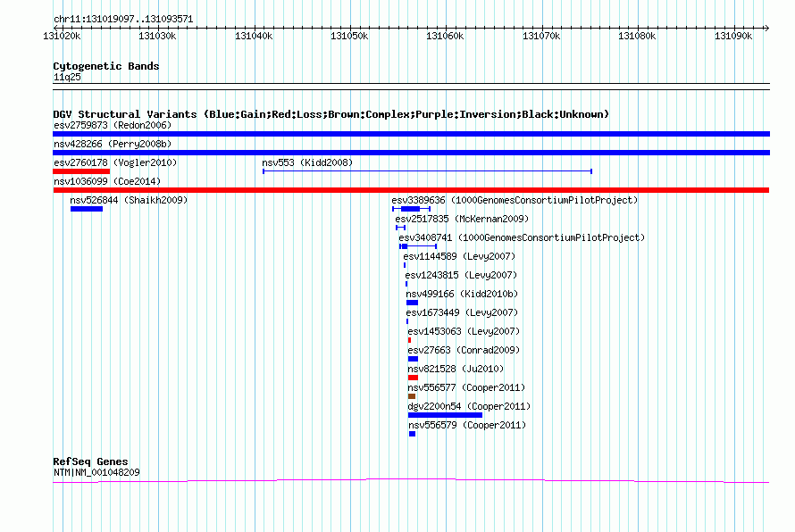Open the nsv428266 (Perry2008b) label
The width and height of the screenshot is (795, 532).
(x=113, y=144)
